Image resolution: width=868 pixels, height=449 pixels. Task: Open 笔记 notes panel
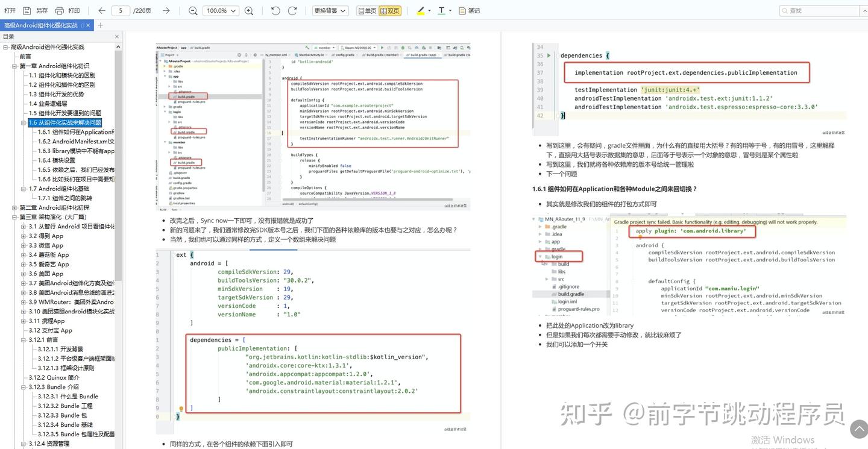point(469,10)
